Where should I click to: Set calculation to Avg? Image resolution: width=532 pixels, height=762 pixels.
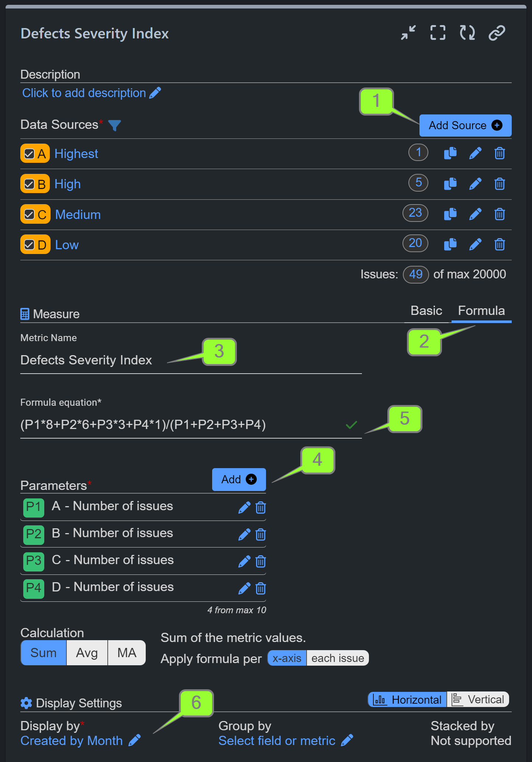point(86,652)
